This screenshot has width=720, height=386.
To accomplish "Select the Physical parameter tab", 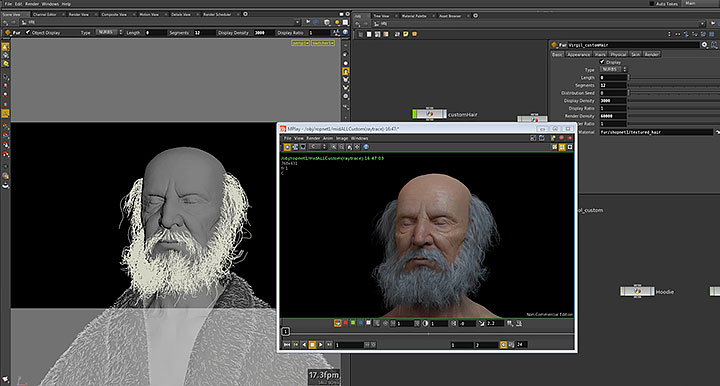I will (618, 54).
